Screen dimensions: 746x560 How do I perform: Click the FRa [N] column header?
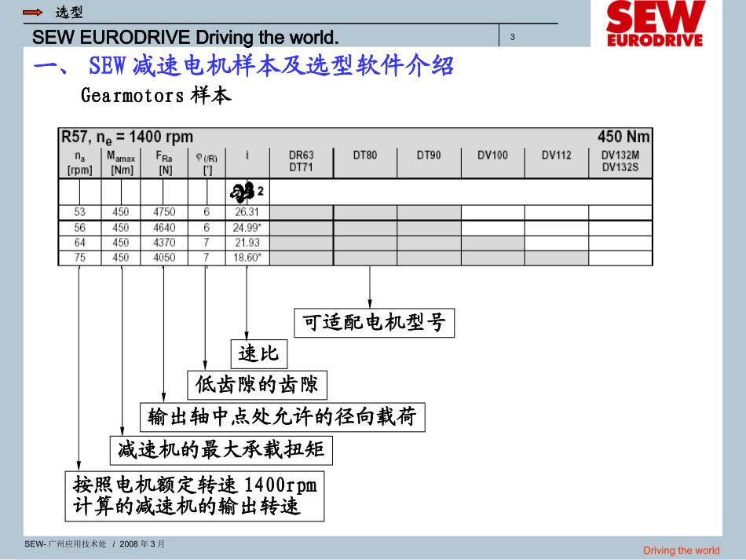tap(164, 163)
